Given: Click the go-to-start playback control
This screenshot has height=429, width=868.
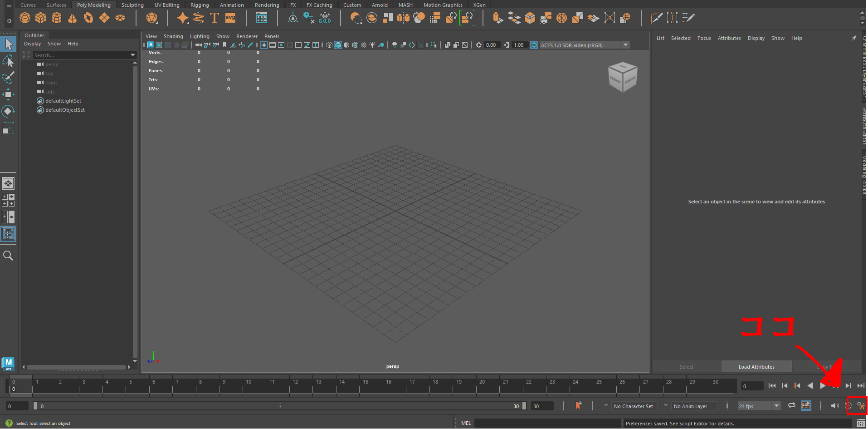Looking at the screenshot, I should 772,385.
